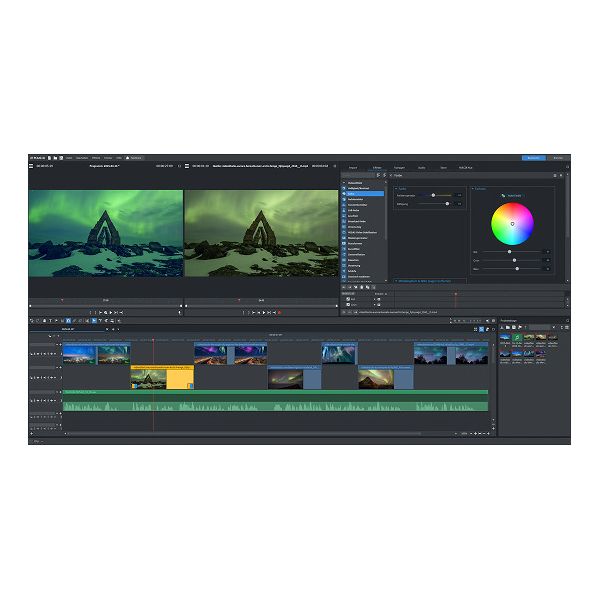The height and width of the screenshot is (600, 600).
Task: Expand the second video track header arrow
Action: (x=57, y=368)
